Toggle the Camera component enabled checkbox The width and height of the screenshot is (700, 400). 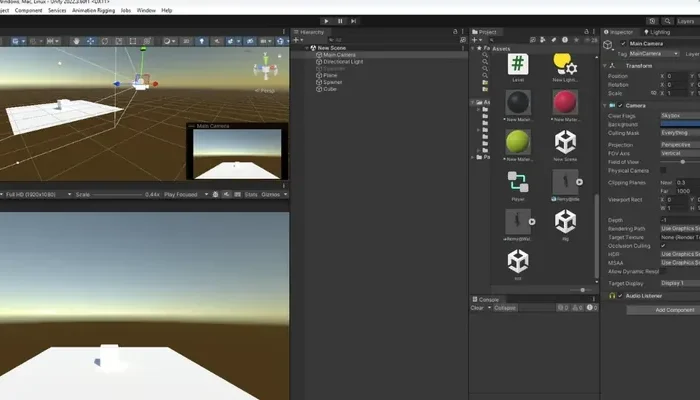tap(620, 106)
